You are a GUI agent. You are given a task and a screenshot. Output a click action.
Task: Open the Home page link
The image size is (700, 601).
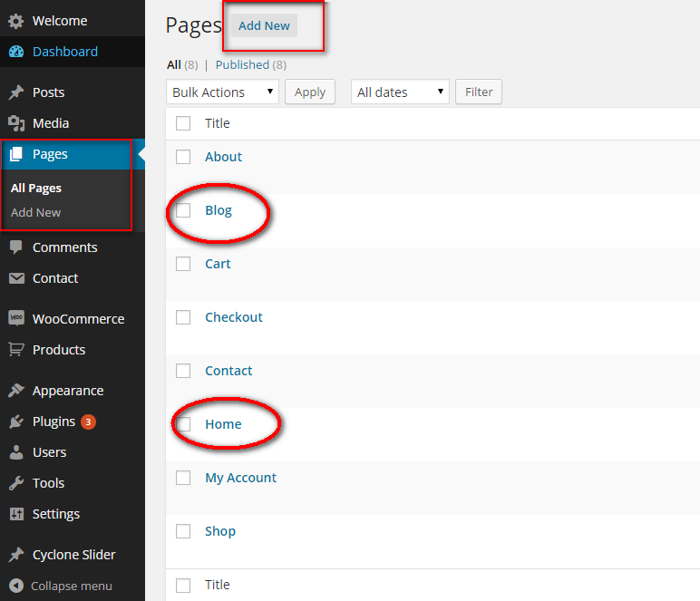(x=223, y=424)
